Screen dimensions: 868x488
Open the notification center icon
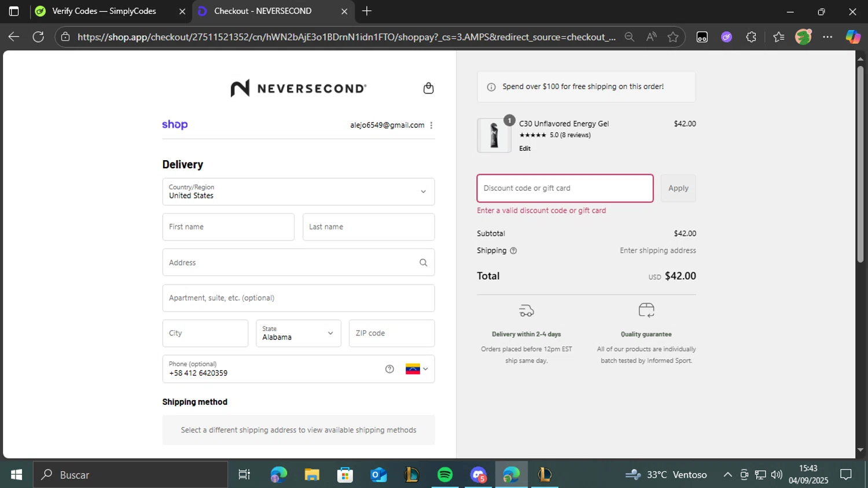pyautogui.click(x=846, y=475)
